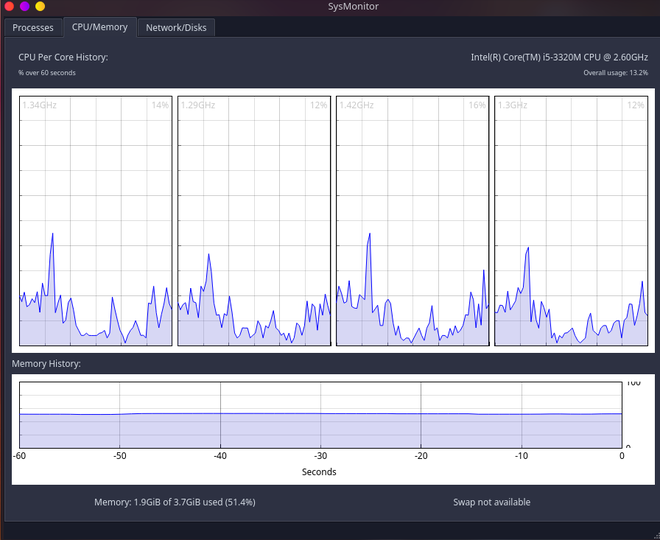Click the 'Seconds' axis title
This screenshot has height=540, width=660.
point(319,472)
